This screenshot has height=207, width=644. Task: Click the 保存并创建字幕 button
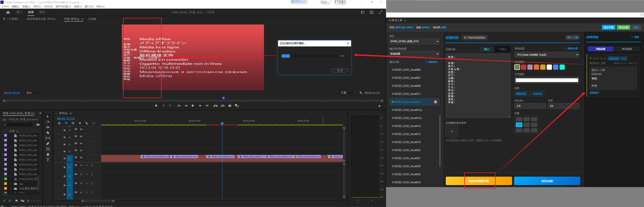pyautogui.click(x=479, y=181)
